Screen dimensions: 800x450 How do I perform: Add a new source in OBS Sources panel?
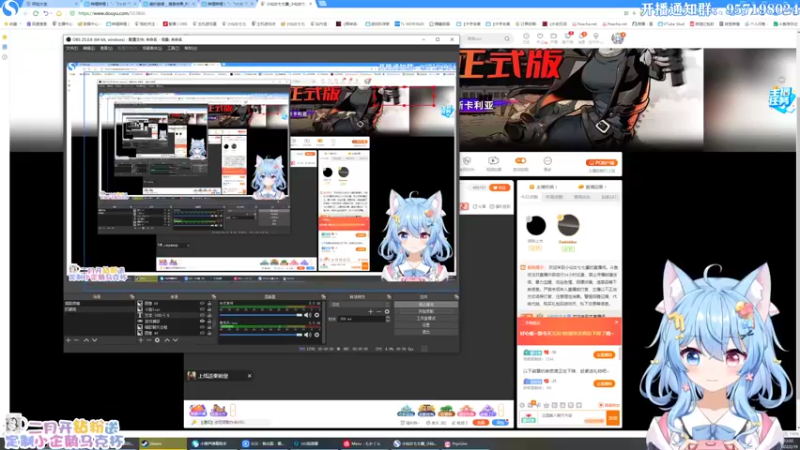point(141,340)
